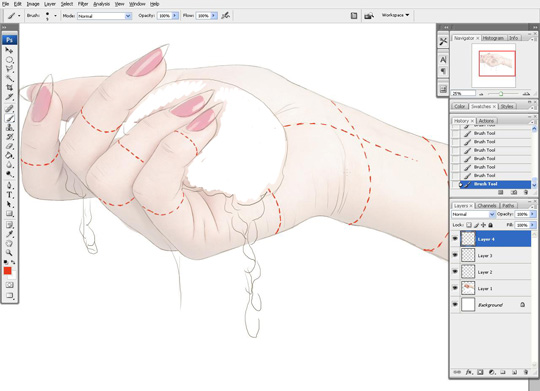
Task: Change the screen mode icon
Action: pos(9,295)
